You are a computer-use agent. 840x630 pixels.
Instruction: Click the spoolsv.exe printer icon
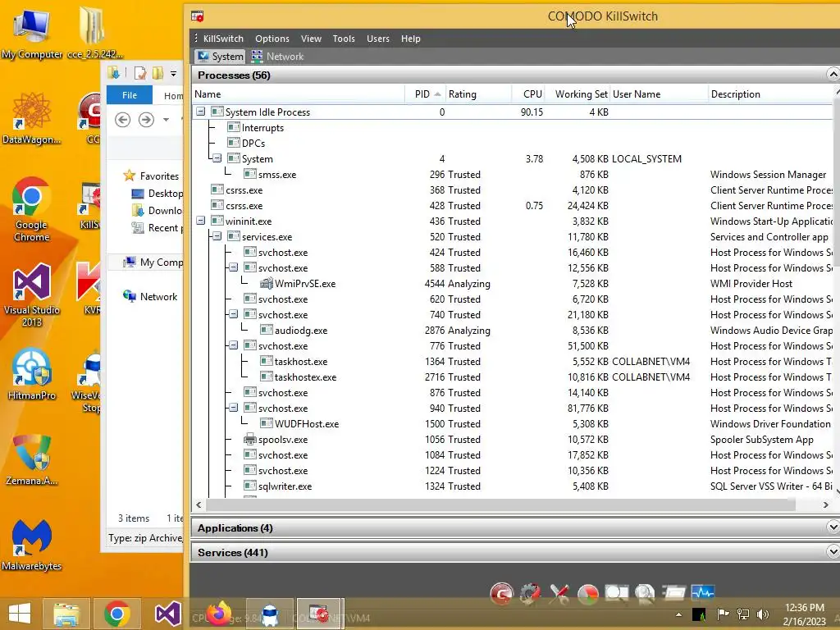pyautogui.click(x=249, y=440)
